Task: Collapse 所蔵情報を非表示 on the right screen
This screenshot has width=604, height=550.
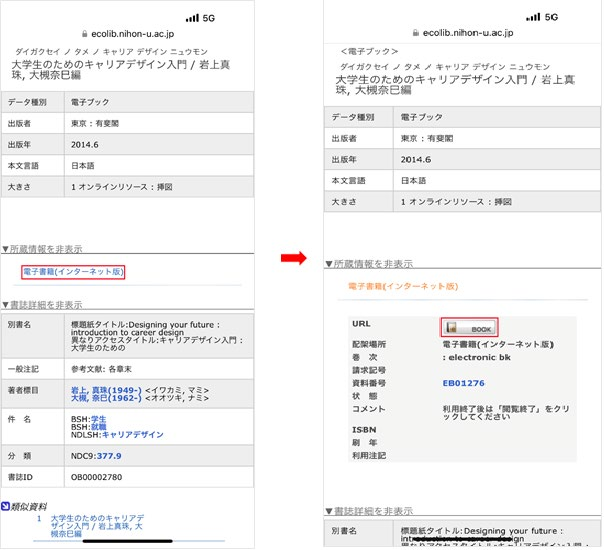Action: point(368,264)
